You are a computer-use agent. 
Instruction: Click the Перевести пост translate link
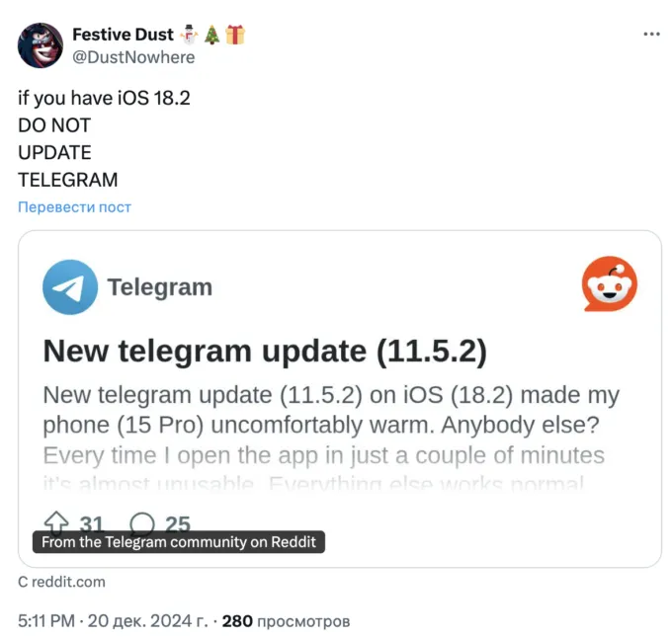[74, 207]
